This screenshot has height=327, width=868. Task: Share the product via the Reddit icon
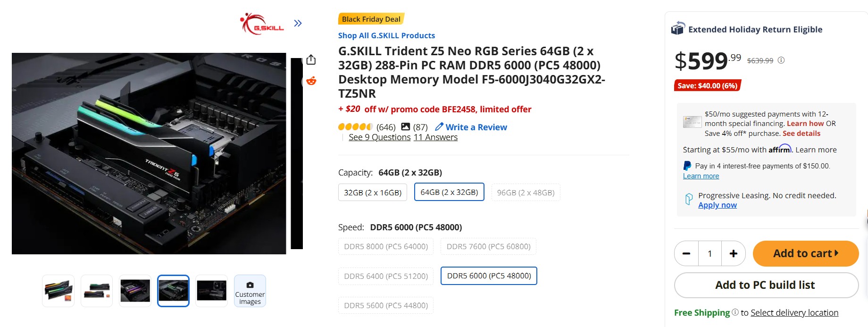coord(310,81)
